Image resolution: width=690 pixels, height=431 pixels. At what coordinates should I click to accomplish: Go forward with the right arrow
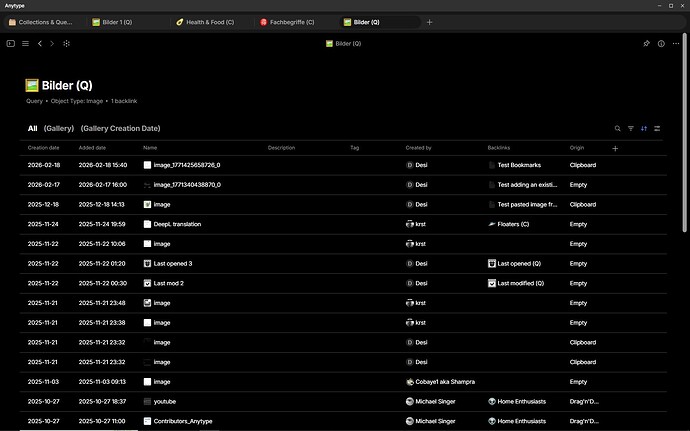click(52, 44)
